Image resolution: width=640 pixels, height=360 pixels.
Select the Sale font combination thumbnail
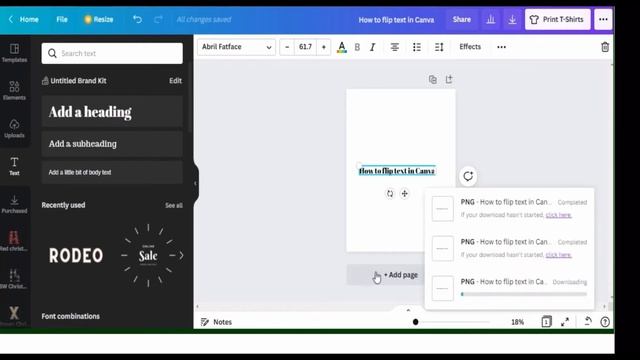click(x=148, y=256)
